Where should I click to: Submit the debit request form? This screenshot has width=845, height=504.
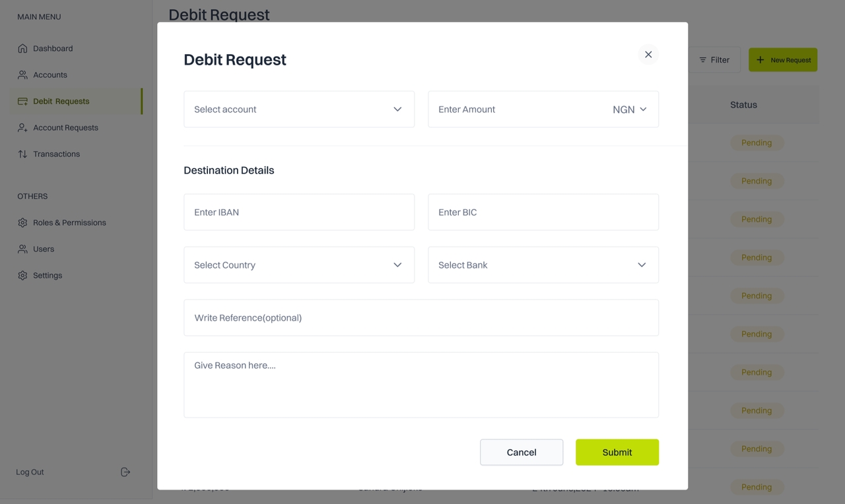617,453
